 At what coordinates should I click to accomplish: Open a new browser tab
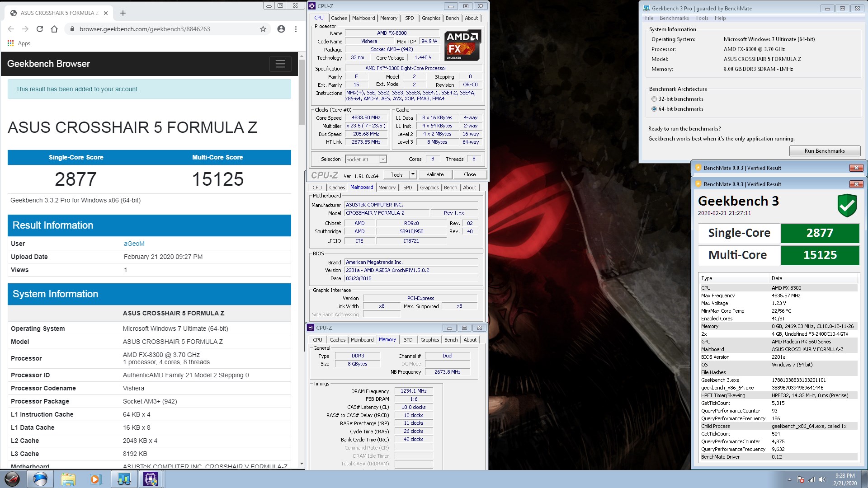tap(123, 13)
